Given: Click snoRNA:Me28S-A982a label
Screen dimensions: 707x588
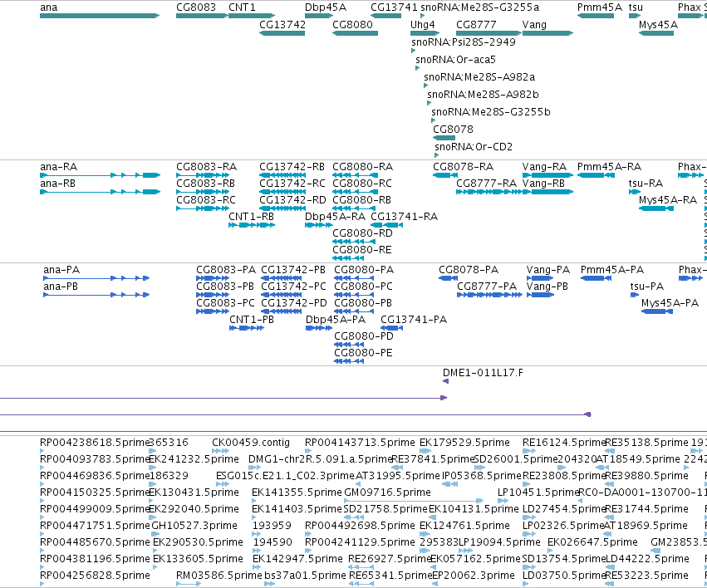Looking at the screenshot, I should (479, 77).
